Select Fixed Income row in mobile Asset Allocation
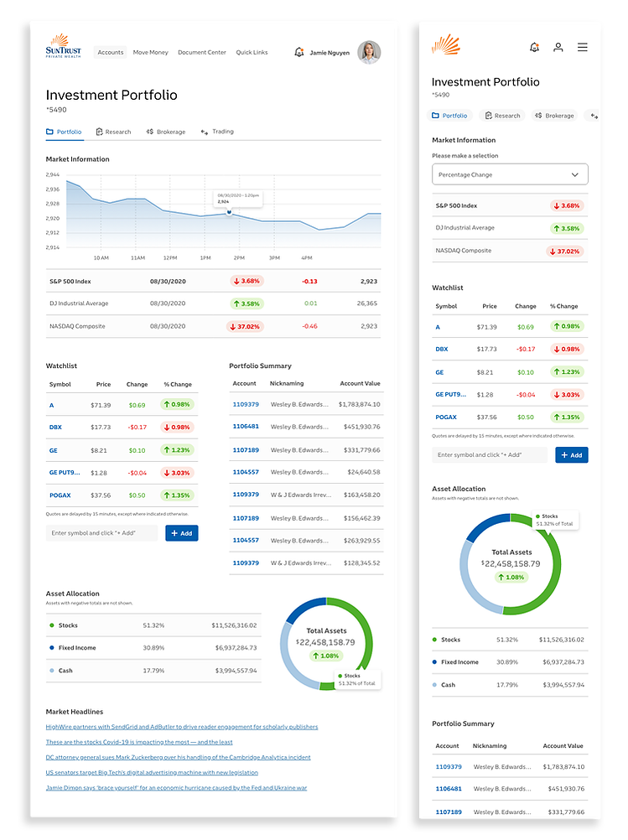This screenshot has height=840, width=628. (x=510, y=662)
